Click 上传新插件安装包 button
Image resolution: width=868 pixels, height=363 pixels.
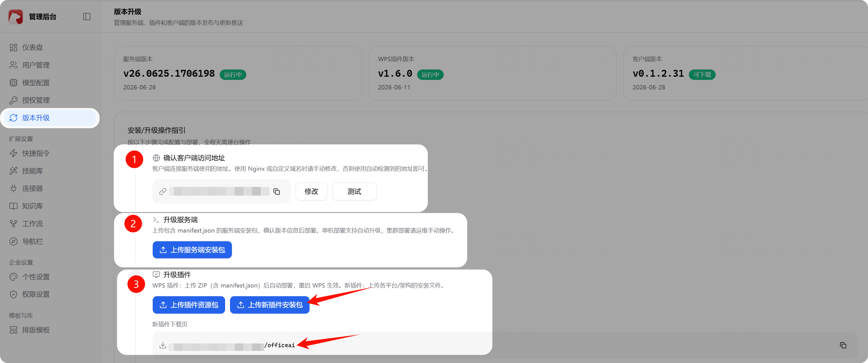coord(269,305)
